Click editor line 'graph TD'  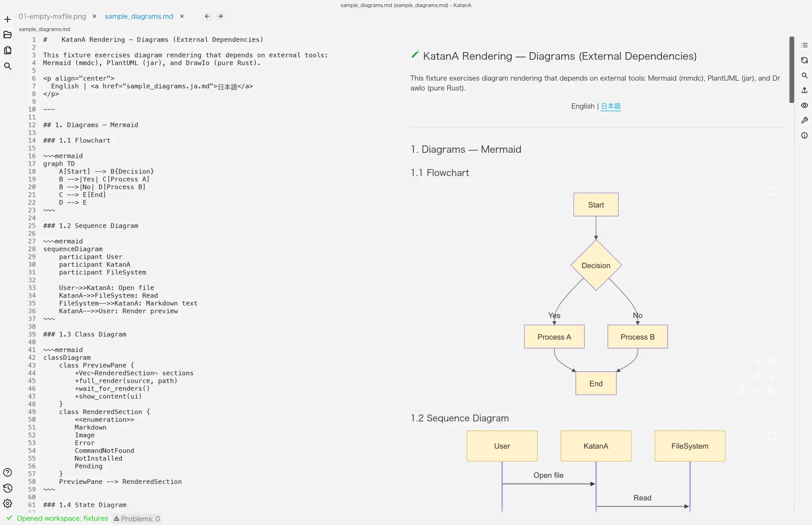point(59,164)
